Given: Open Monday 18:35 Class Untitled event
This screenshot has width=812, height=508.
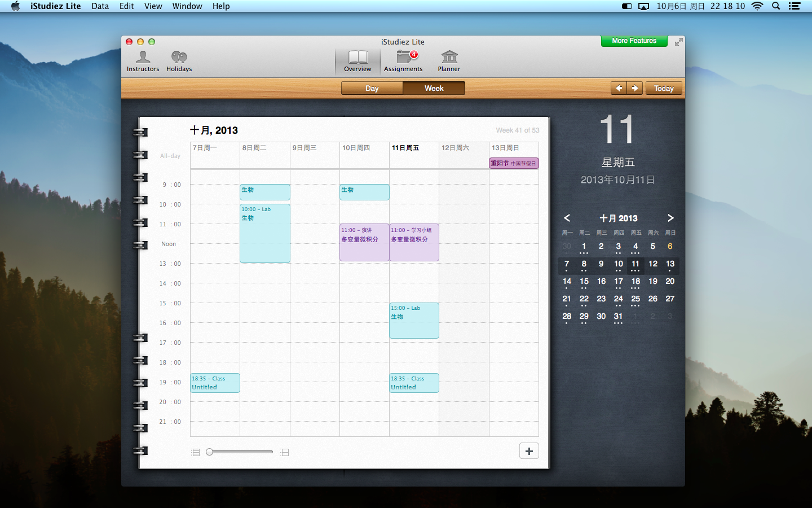Looking at the screenshot, I should click(215, 383).
